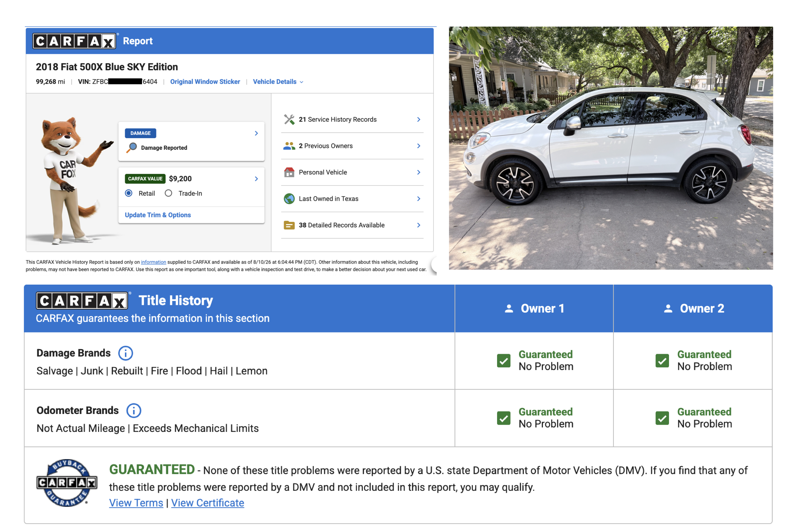Click the Owner 2 person icon
This screenshot has width=798, height=532.
click(x=668, y=309)
